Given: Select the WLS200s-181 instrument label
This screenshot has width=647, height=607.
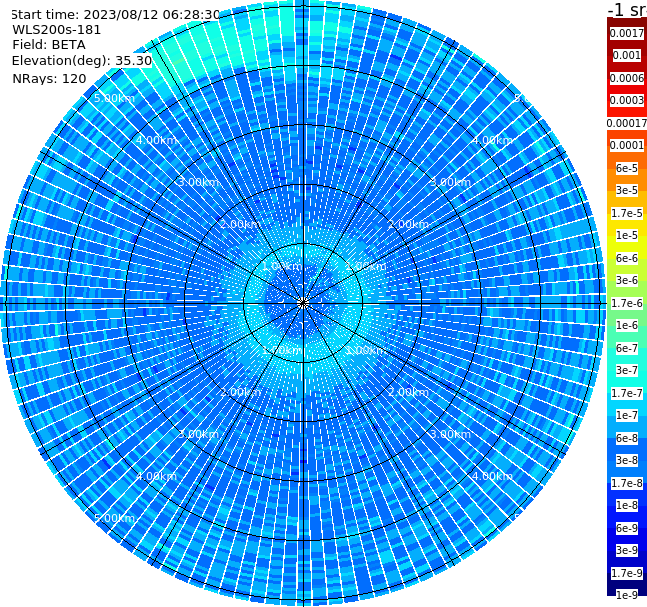Looking at the screenshot, I should pos(57,30).
